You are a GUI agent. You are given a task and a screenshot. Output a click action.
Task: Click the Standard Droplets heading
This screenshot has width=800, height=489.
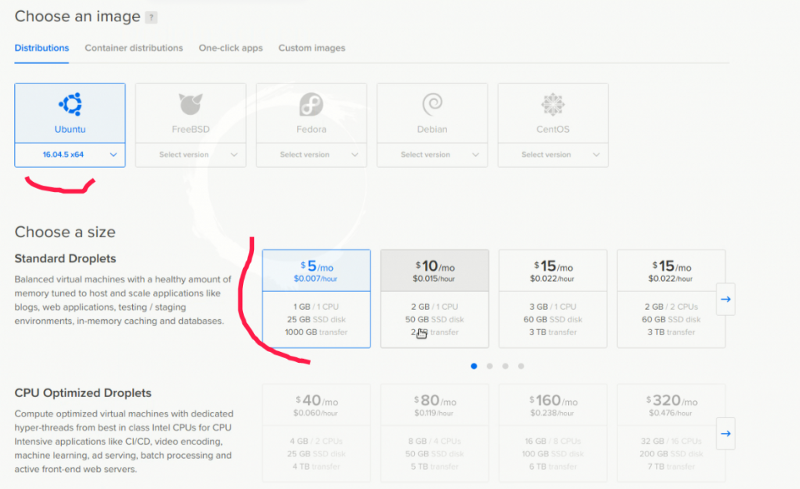[65, 258]
